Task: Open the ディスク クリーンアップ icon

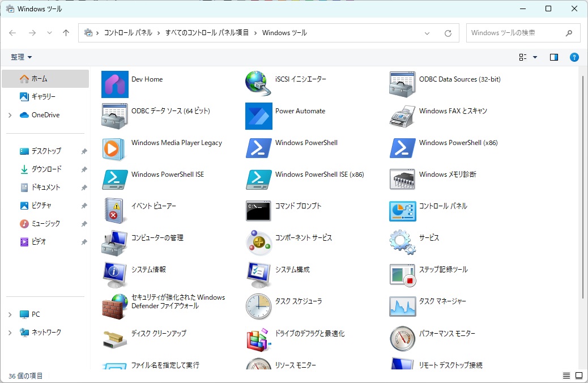Action: pyautogui.click(x=114, y=339)
